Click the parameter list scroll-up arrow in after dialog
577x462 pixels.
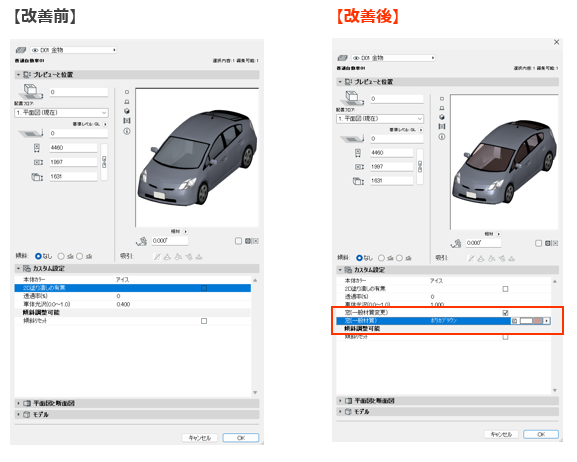click(555, 282)
